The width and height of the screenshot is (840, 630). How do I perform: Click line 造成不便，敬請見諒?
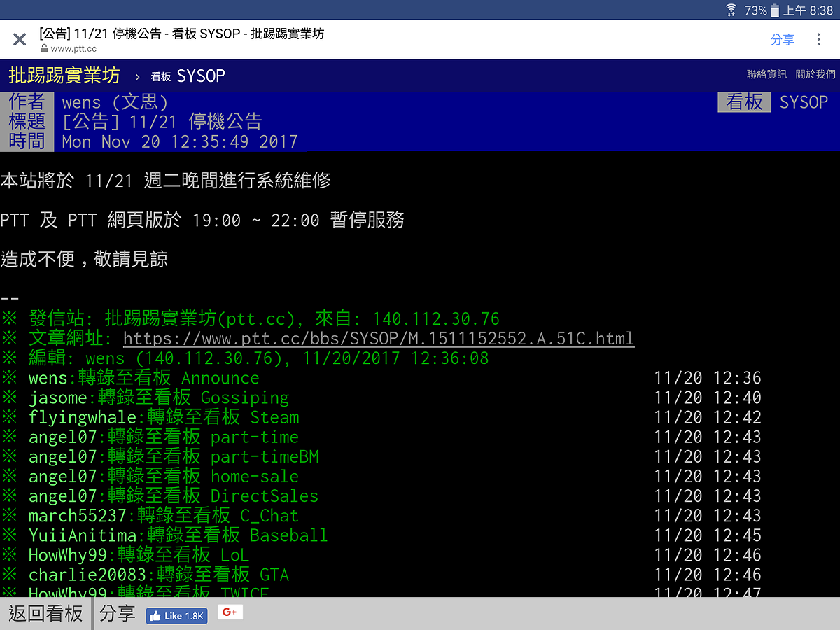pos(84,260)
